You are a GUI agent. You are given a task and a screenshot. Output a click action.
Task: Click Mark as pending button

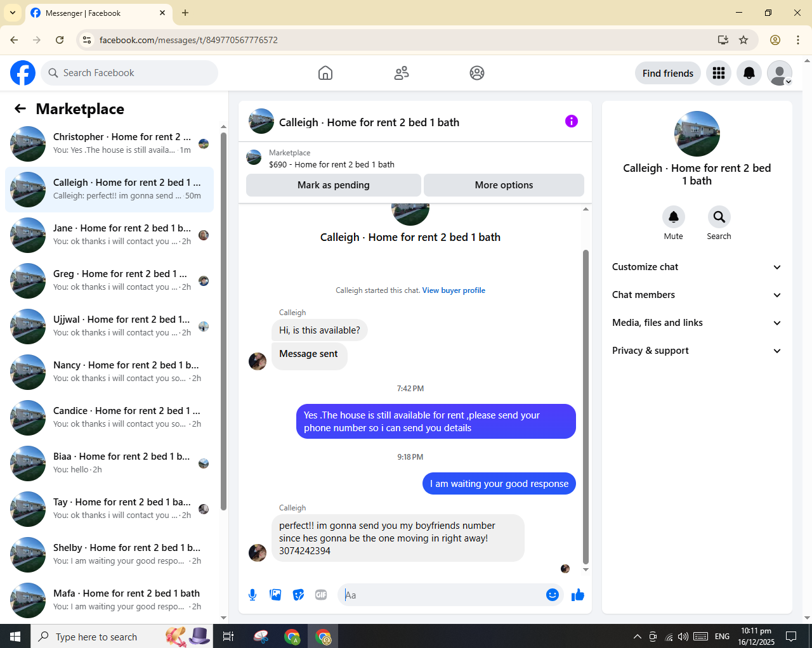point(334,185)
